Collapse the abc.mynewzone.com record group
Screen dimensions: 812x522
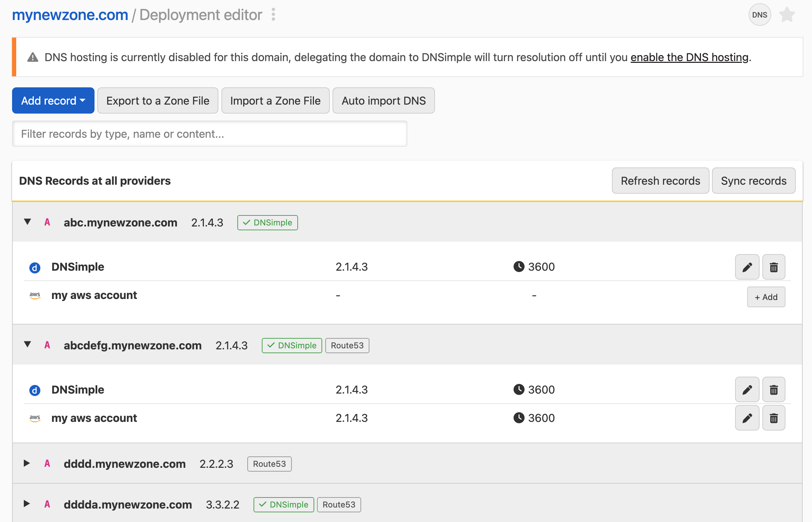click(x=28, y=222)
